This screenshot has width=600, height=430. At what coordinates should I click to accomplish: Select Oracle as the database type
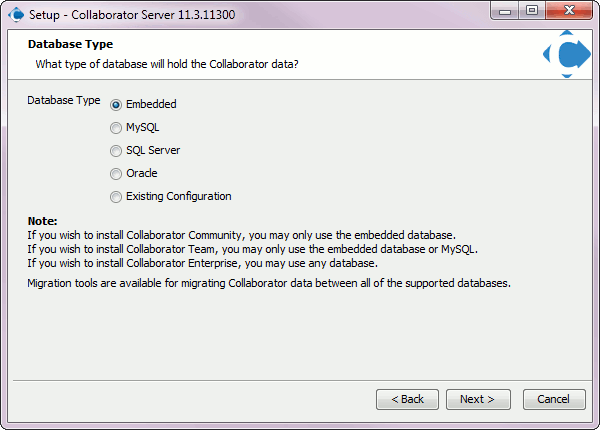116,173
